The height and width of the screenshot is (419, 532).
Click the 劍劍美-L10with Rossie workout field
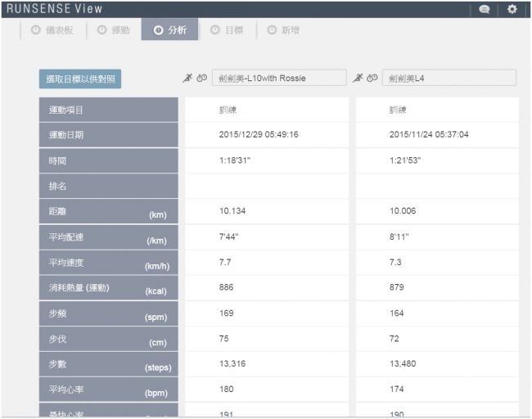[x=279, y=78]
